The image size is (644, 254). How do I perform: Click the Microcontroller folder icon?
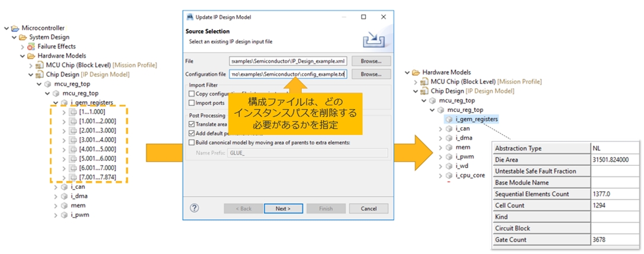pos(15,28)
